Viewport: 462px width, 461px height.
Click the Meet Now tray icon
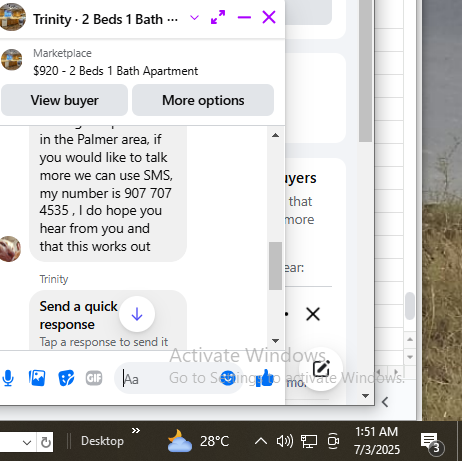[x=333, y=441]
